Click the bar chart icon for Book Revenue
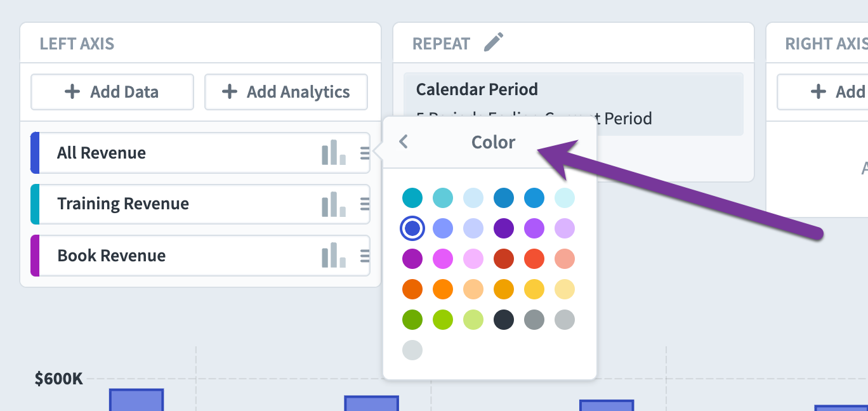Viewport: 868px width, 411px height. coord(333,256)
